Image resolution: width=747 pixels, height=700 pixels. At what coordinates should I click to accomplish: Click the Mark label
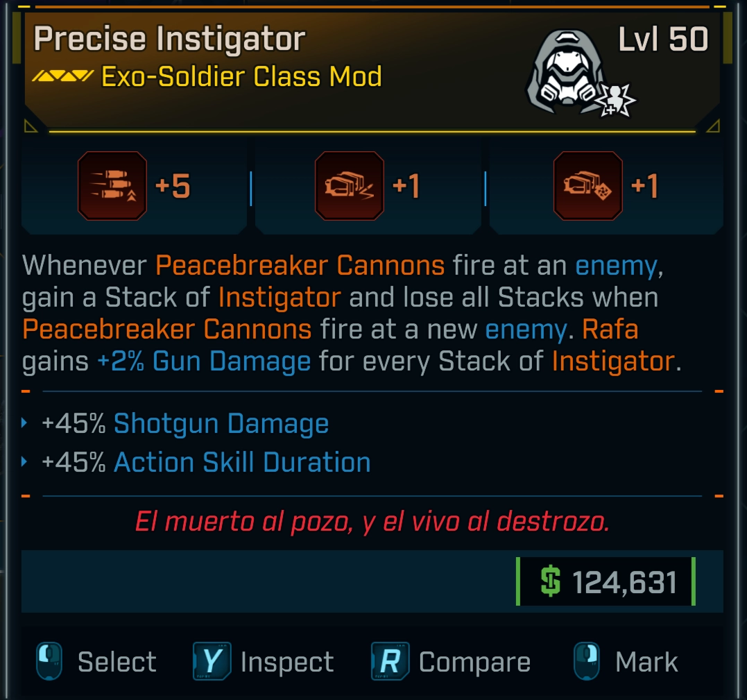tap(646, 662)
